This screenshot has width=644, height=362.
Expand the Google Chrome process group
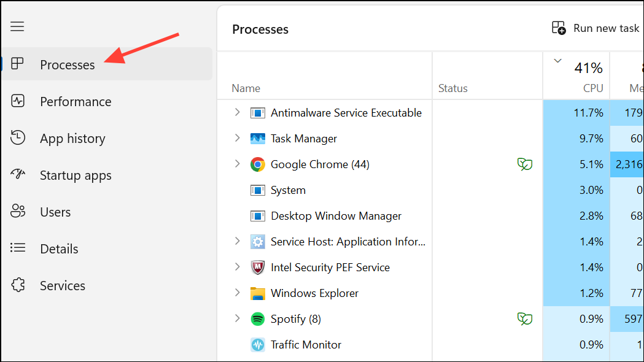(x=238, y=164)
